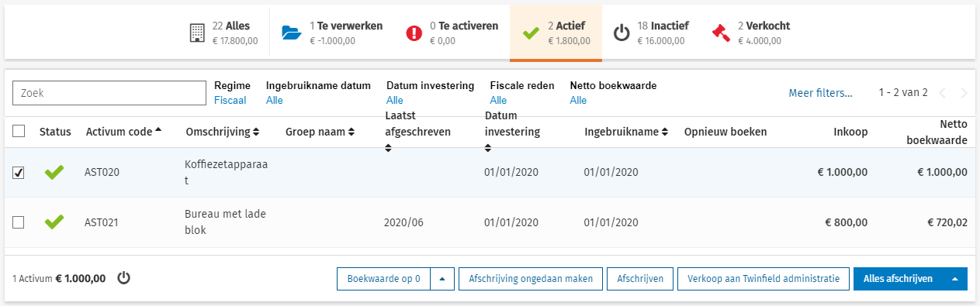Click green status checkmark of AST021
The height and width of the screenshot is (306, 980).
54,222
